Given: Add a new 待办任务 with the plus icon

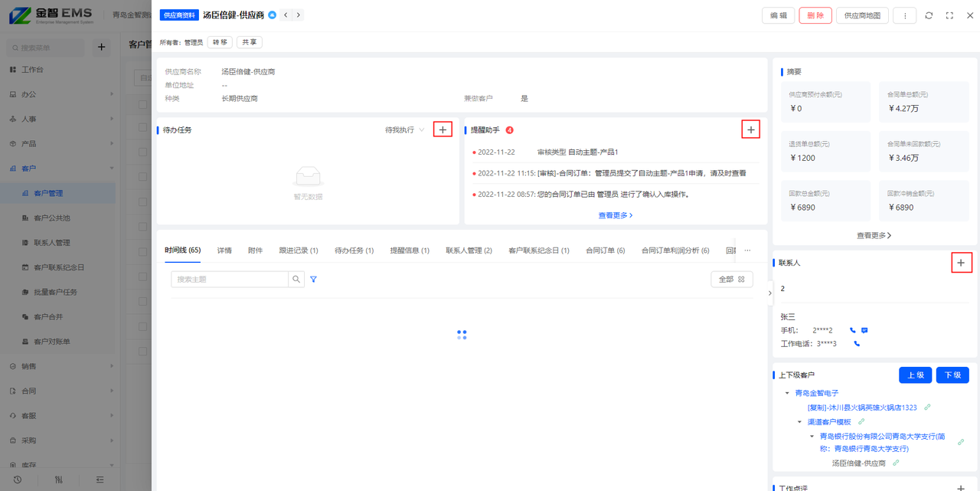Looking at the screenshot, I should (x=443, y=129).
